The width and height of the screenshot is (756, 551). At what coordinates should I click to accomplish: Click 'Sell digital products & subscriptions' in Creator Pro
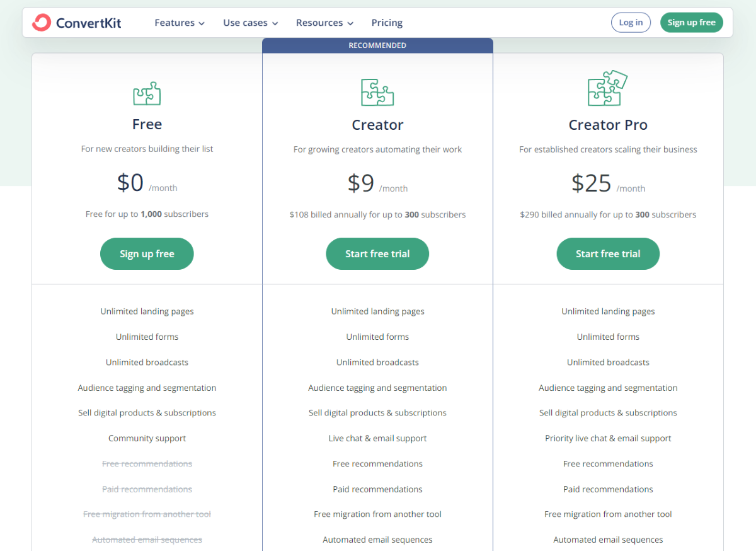coord(608,413)
